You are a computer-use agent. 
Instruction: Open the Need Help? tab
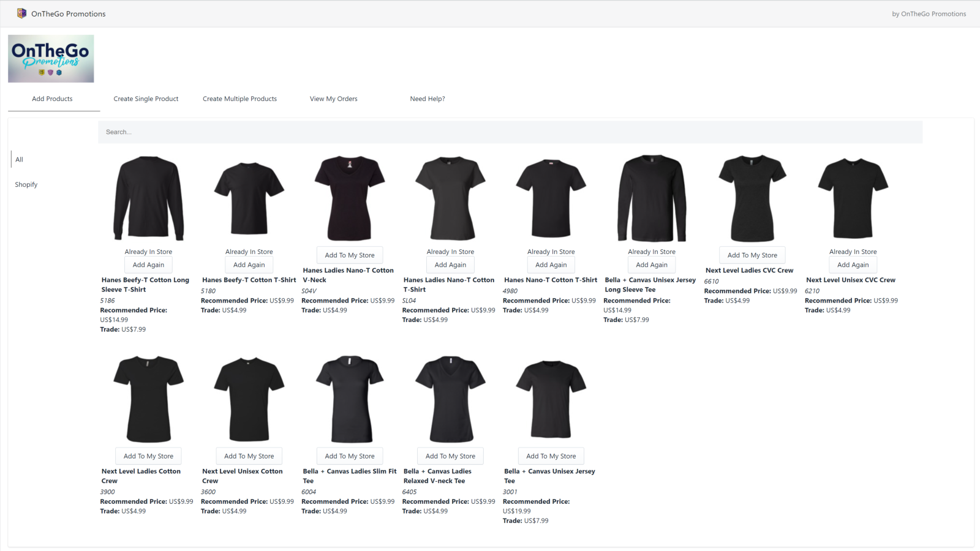click(x=428, y=99)
